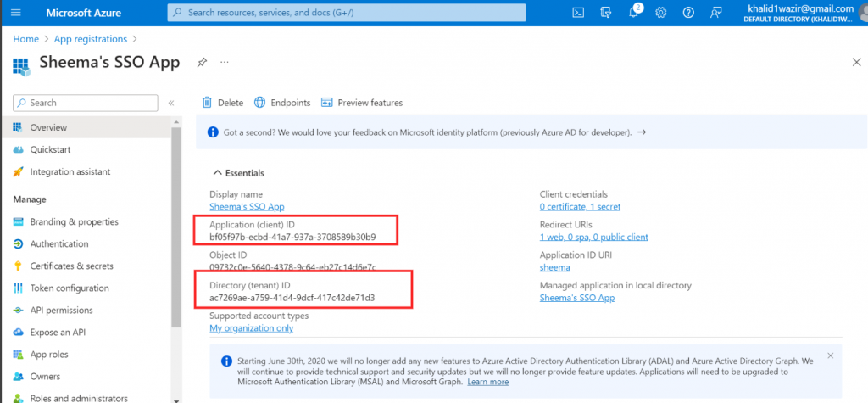This screenshot has height=403, width=868.
Task: Follow the feedback banner arrow
Action: [x=642, y=132]
